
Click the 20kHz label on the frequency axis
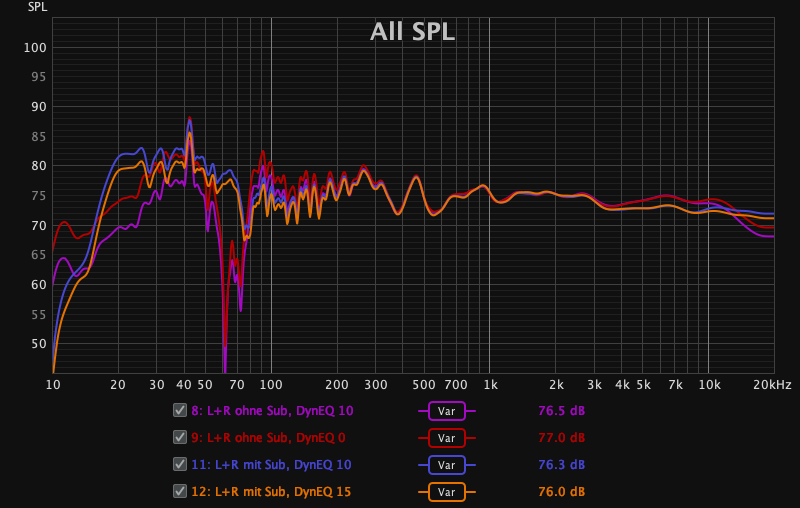click(x=773, y=385)
